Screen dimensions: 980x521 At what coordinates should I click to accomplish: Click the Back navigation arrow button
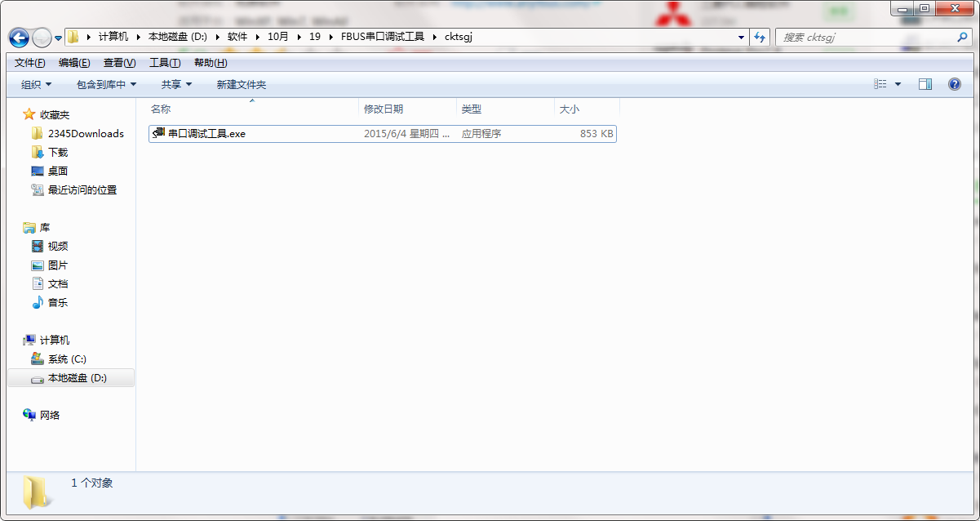pyautogui.click(x=19, y=38)
